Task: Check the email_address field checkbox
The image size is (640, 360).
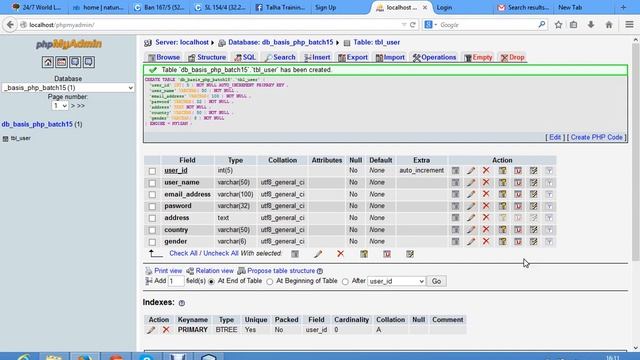Action: [152, 195]
